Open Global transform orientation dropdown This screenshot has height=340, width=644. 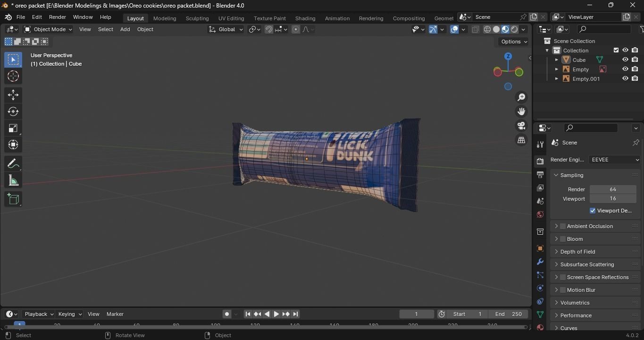(226, 29)
